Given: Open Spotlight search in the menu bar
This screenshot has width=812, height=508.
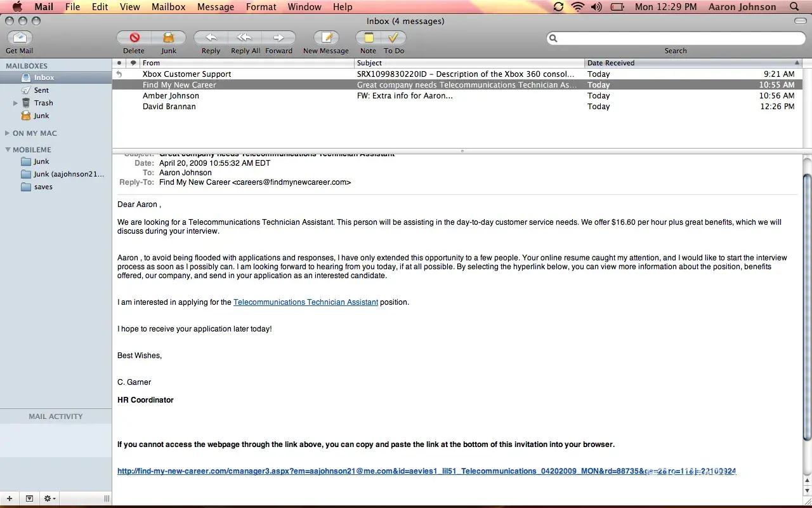Looking at the screenshot, I should point(794,7).
